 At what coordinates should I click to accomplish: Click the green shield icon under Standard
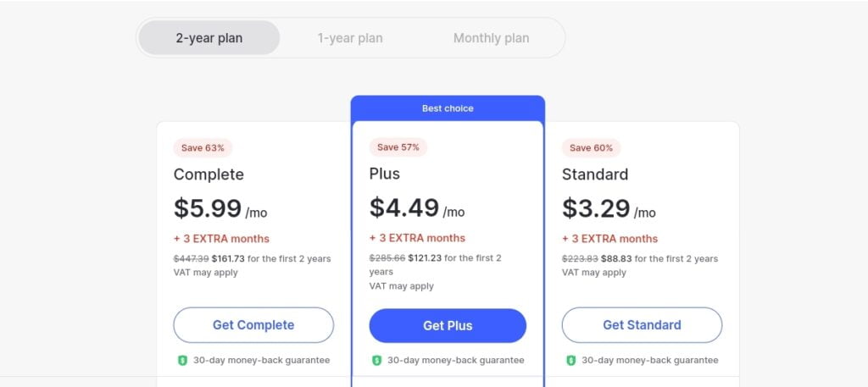571,361
